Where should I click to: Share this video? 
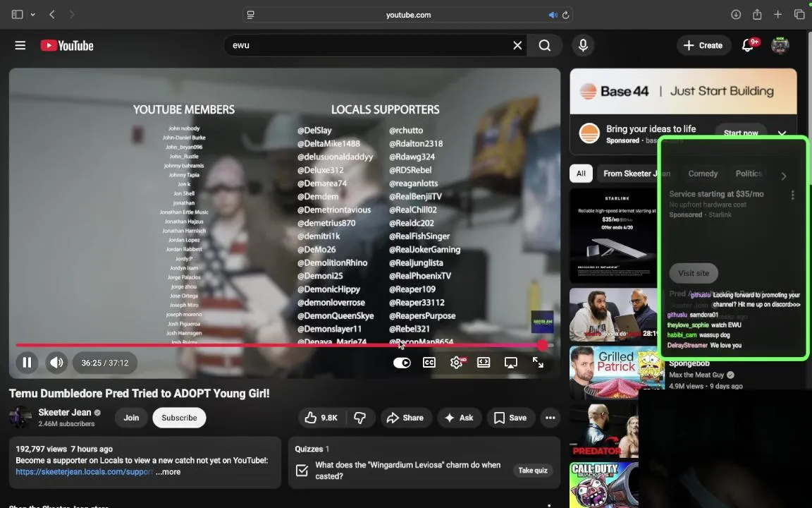(406, 418)
